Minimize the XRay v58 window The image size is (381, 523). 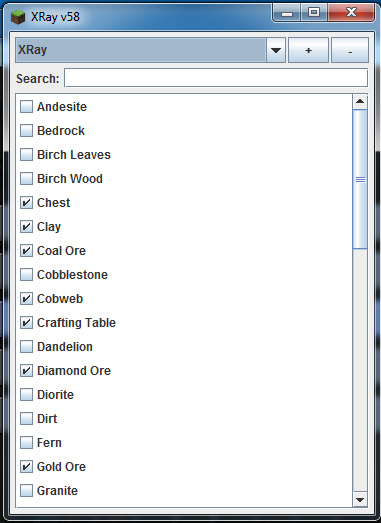[x=287, y=13]
